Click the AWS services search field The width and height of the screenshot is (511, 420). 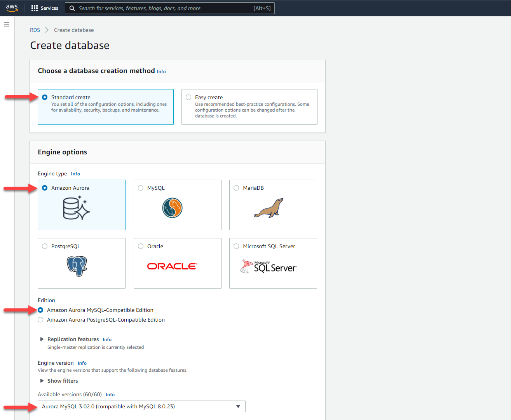pos(163,8)
